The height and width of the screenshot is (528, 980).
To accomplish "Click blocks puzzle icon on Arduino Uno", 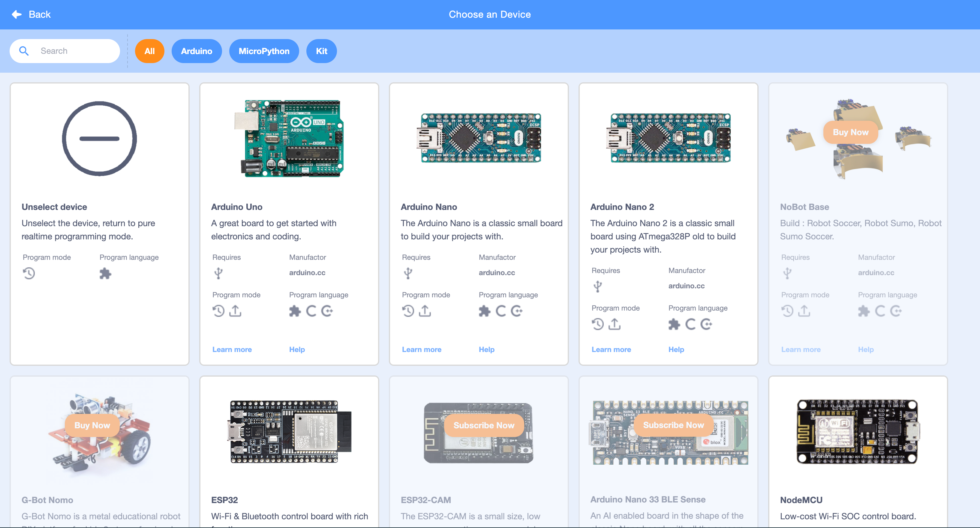I will (295, 311).
